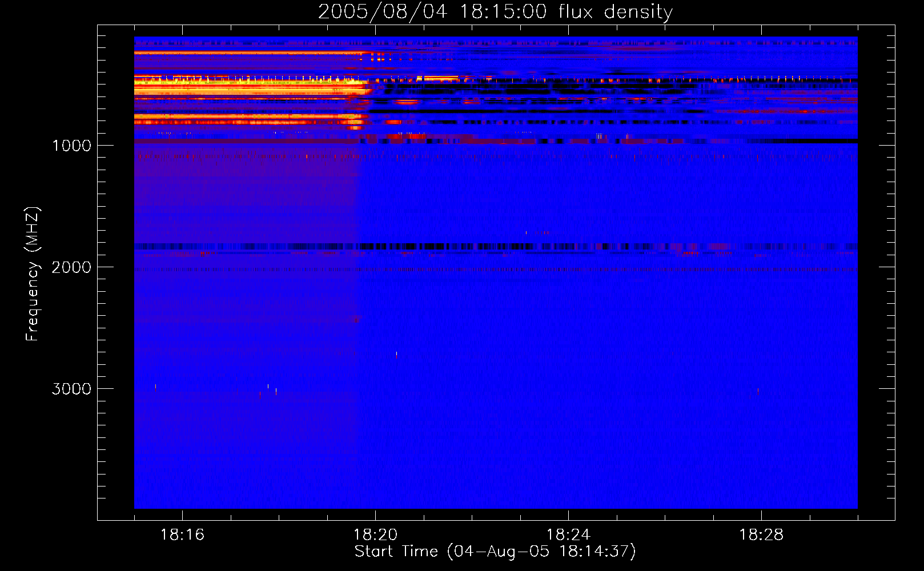The height and width of the screenshot is (571, 924).
Task: Click the "2000" frequency tick label
Action: 71,267
